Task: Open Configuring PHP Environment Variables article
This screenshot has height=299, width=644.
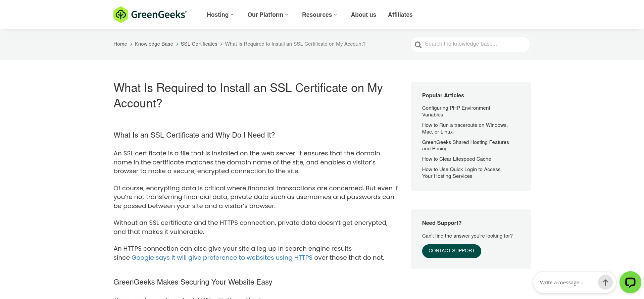Action: [456, 111]
